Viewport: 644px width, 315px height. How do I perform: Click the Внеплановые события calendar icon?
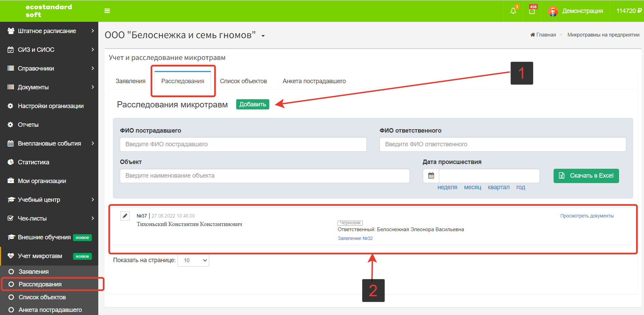[x=11, y=144]
